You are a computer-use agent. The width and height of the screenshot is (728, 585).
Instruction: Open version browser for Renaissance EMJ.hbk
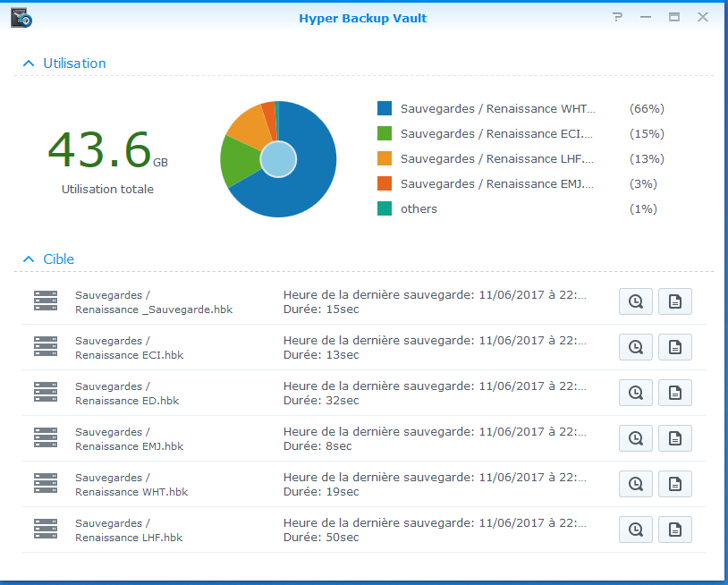click(x=636, y=437)
